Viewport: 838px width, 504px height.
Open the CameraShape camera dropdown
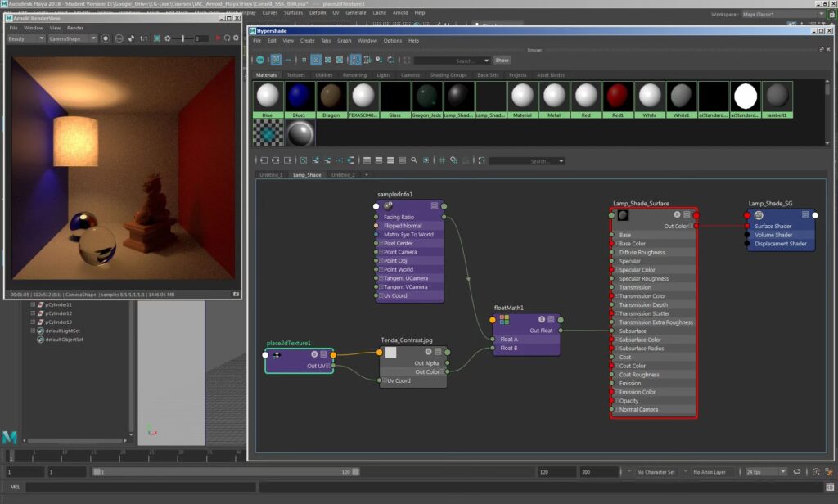72,38
